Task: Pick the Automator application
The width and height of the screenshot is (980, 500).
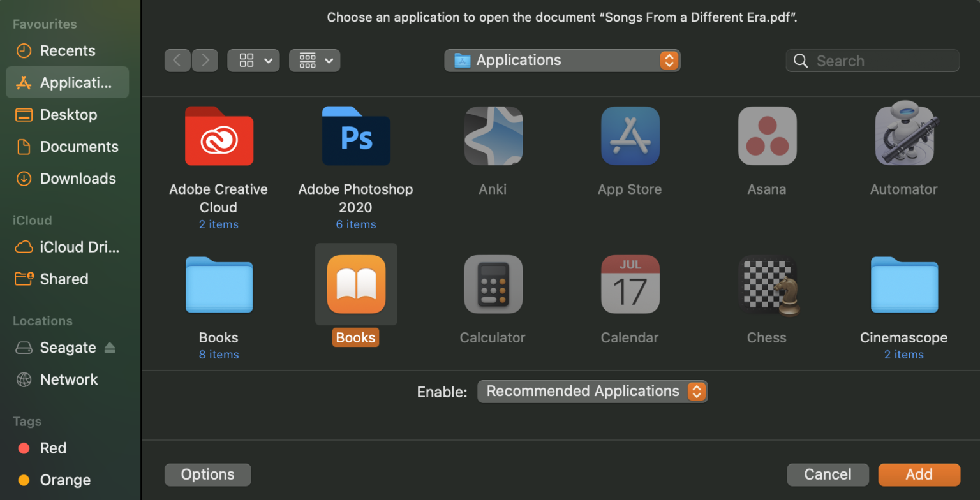Action: [x=903, y=135]
